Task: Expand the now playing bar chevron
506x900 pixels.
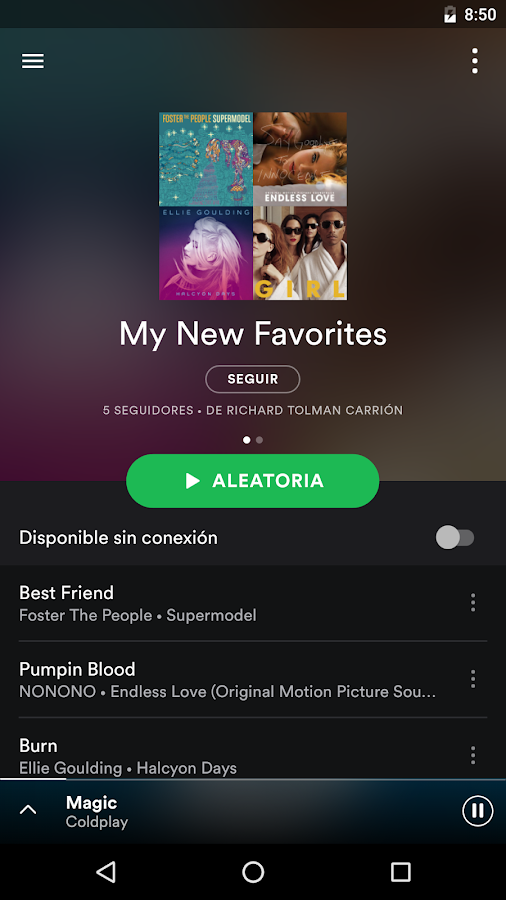Action: (x=28, y=810)
